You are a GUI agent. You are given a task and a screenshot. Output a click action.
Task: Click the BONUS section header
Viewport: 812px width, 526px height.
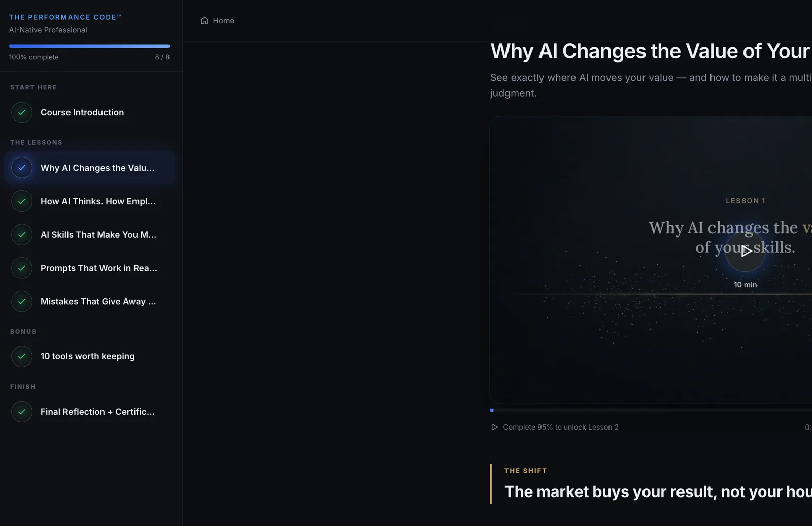(x=23, y=332)
